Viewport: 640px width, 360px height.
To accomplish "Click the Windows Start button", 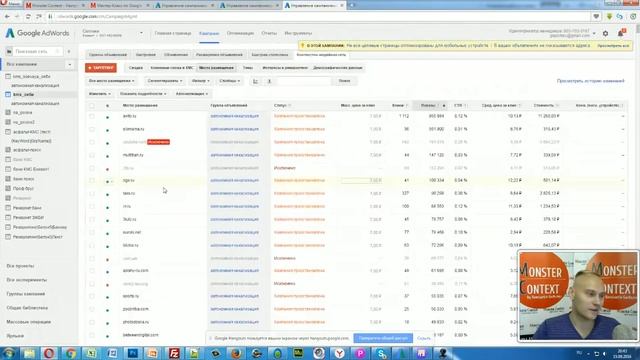I will coord(9,353).
